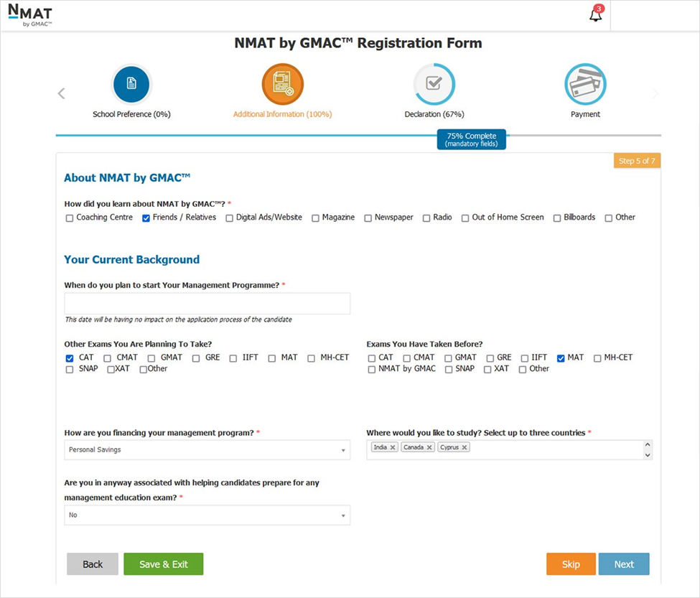Screen dimensions: 700x598
Task: Check Other under exams taken before
Action: pyautogui.click(x=523, y=370)
